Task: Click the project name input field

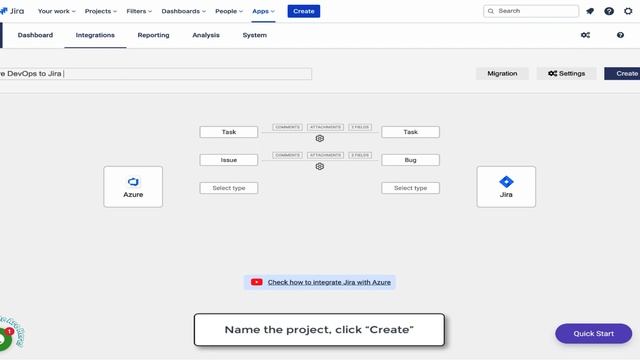Action: click(x=156, y=73)
